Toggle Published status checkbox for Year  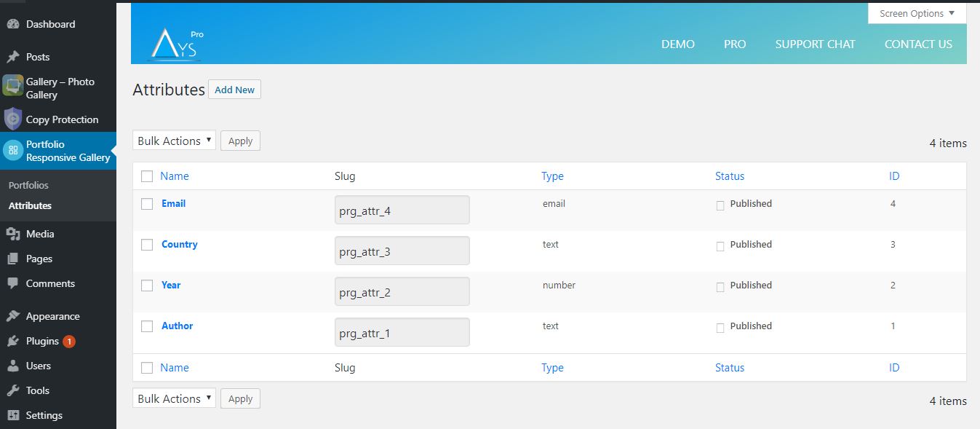pos(720,287)
